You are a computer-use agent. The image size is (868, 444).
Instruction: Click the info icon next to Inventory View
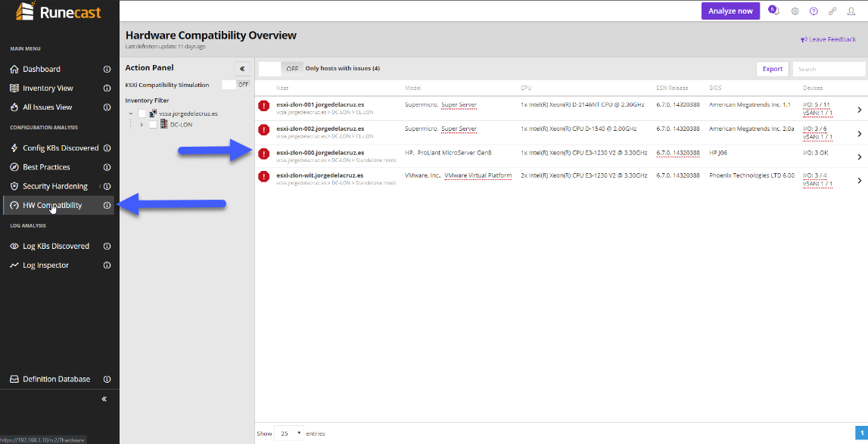[x=107, y=88]
